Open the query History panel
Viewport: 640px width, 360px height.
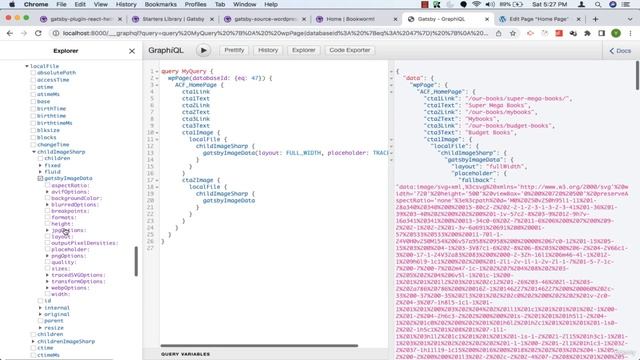click(x=268, y=50)
